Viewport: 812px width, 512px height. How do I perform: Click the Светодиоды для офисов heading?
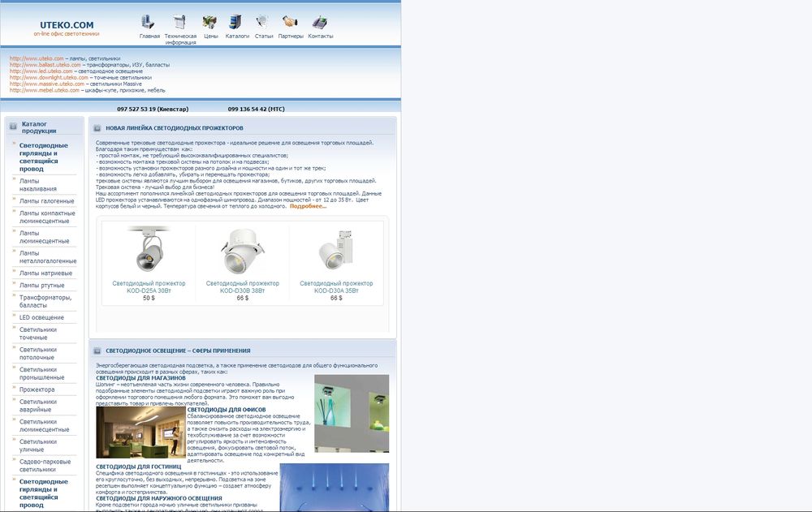(226, 410)
